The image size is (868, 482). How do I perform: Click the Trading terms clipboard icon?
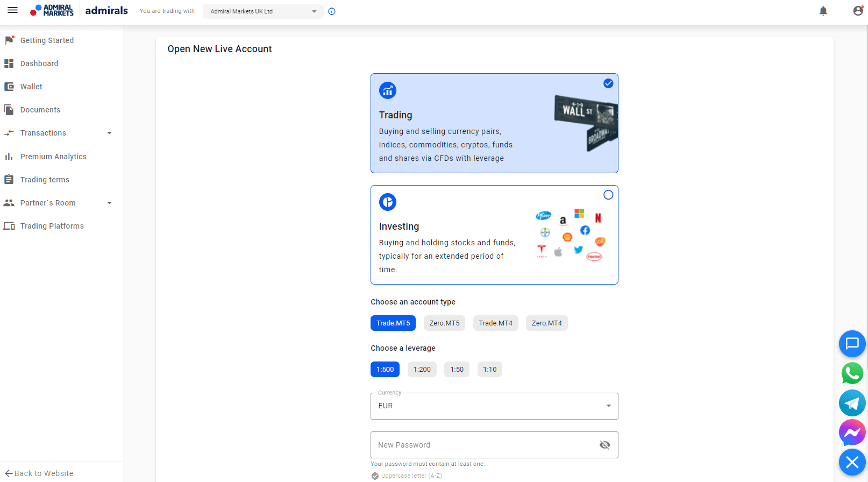(9, 180)
